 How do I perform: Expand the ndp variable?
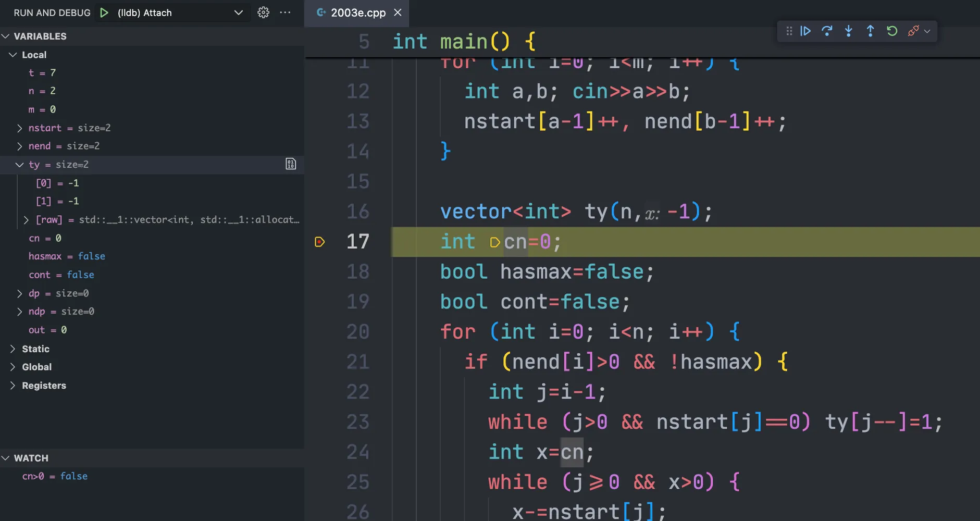(x=20, y=312)
